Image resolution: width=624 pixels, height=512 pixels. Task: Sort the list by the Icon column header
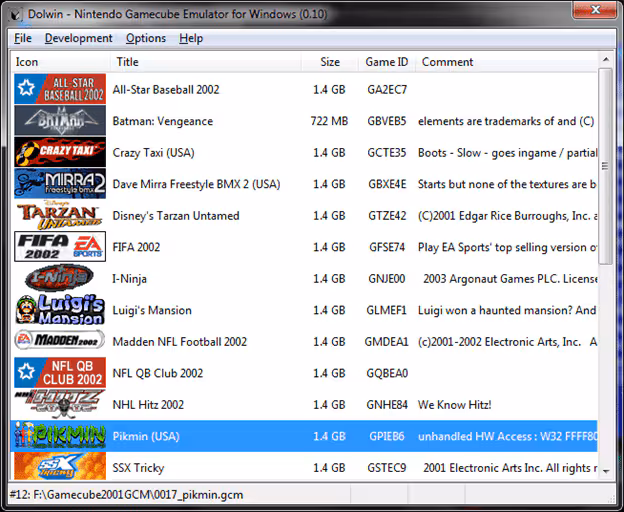point(60,62)
